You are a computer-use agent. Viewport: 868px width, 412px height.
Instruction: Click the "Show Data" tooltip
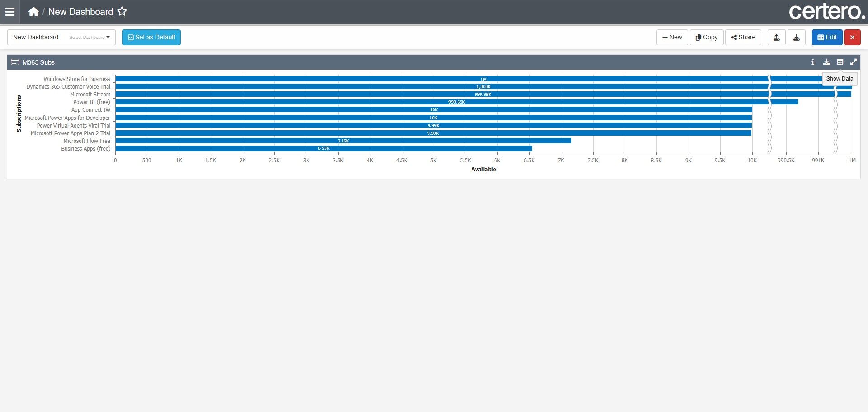tap(840, 79)
